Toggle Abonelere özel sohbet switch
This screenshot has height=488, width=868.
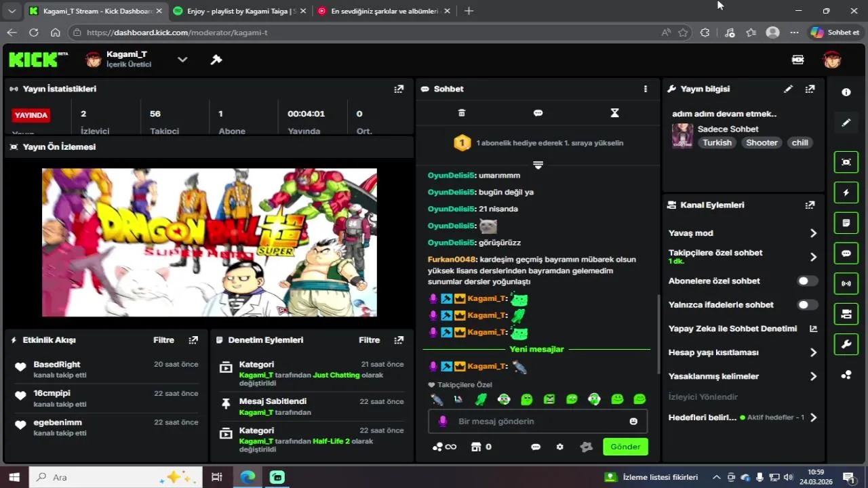[807, 281]
